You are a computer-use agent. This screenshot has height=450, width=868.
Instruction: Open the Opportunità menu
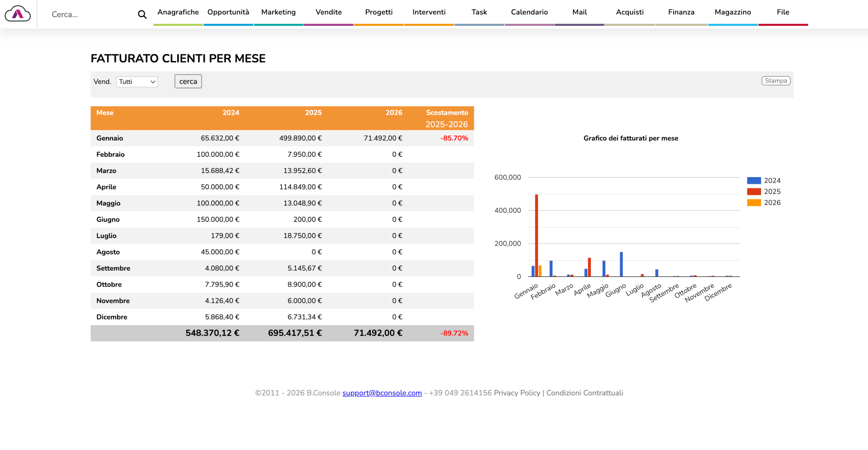[x=228, y=12]
